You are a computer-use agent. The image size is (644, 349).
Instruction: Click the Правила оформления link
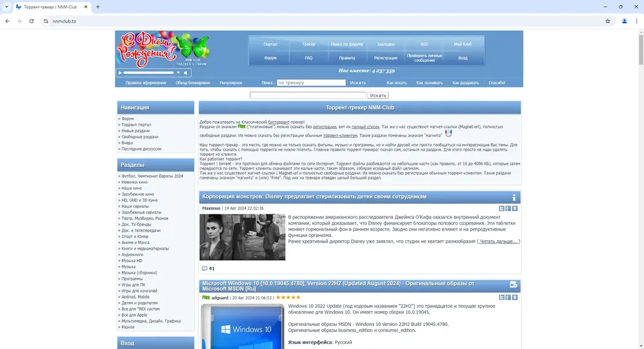coord(146,82)
